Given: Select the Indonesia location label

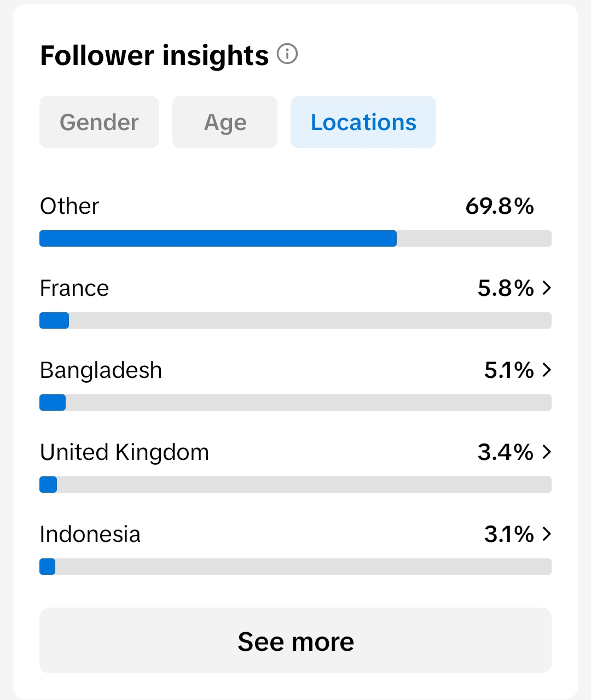Looking at the screenshot, I should (x=90, y=534).
